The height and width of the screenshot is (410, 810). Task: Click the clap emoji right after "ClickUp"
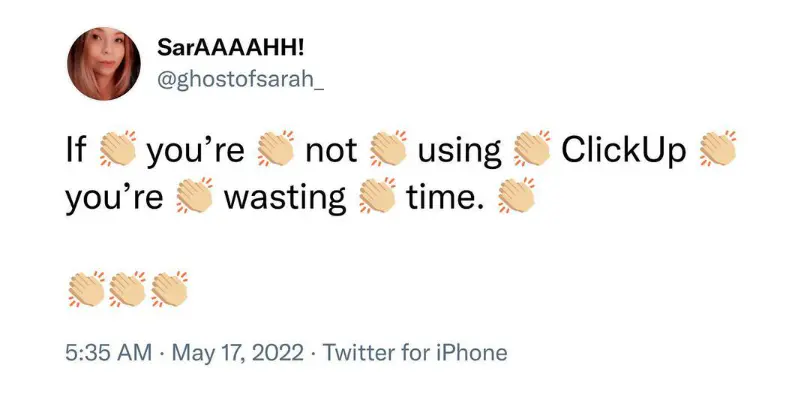coord(717,151)
